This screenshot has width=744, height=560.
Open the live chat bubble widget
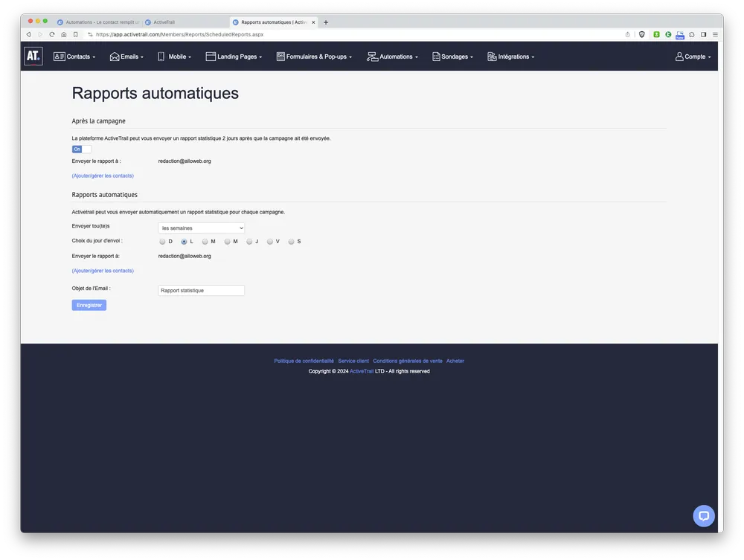click(x=703, y=515)
